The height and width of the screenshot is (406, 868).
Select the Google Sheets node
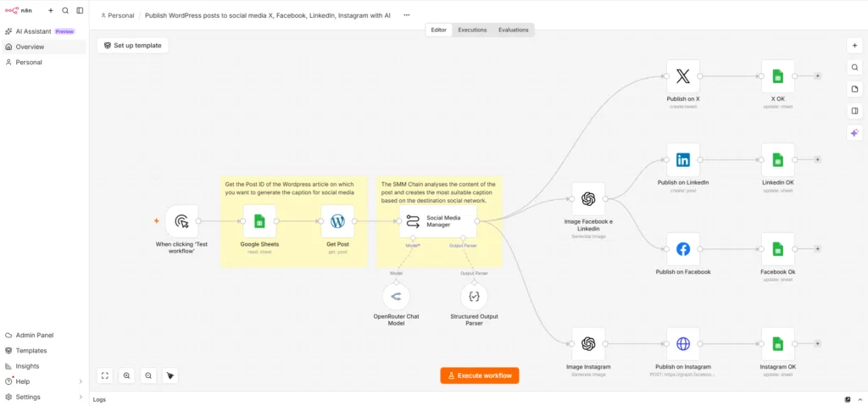click(x=259, y=221)
